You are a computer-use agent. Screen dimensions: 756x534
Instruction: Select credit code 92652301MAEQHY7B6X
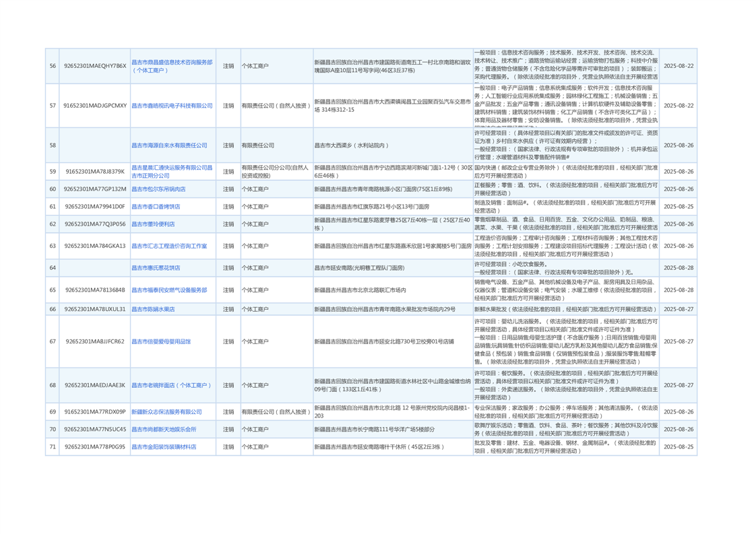[x=95, y=66]
